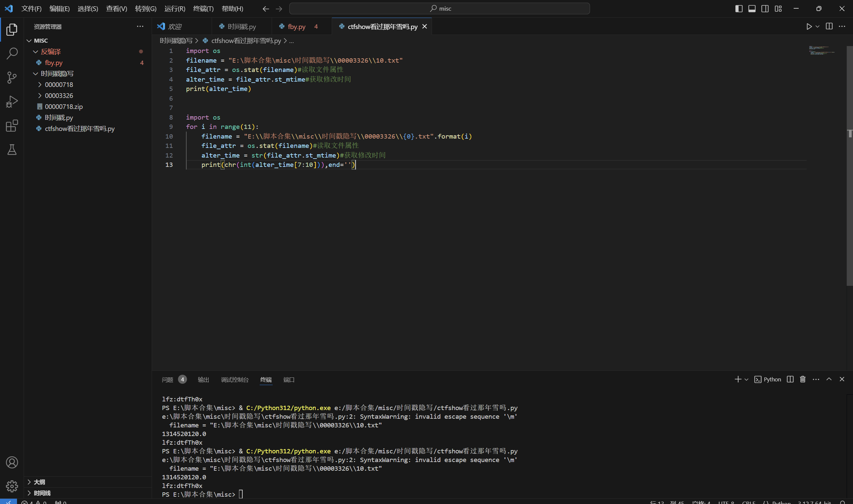Open fby.py in the explorer tree
The height and width of the screenshot is (504, 853).
click(88, 63)
